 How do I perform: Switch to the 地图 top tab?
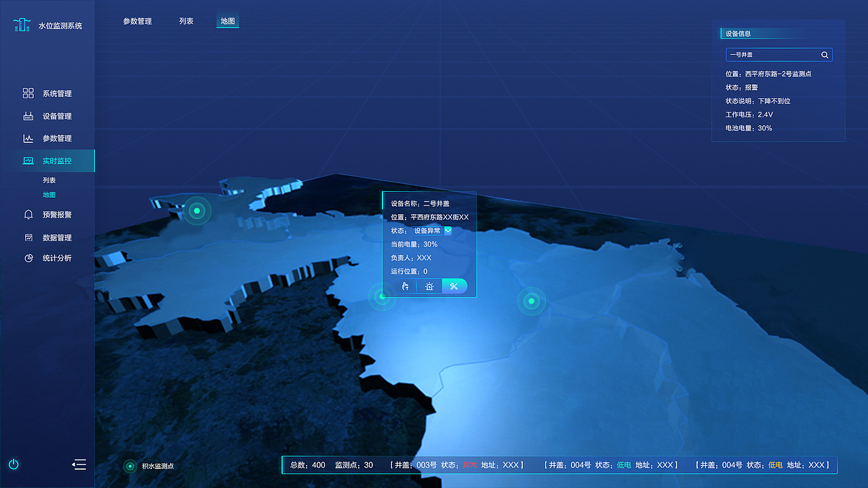pyautogui.click(x=227, y=21)
